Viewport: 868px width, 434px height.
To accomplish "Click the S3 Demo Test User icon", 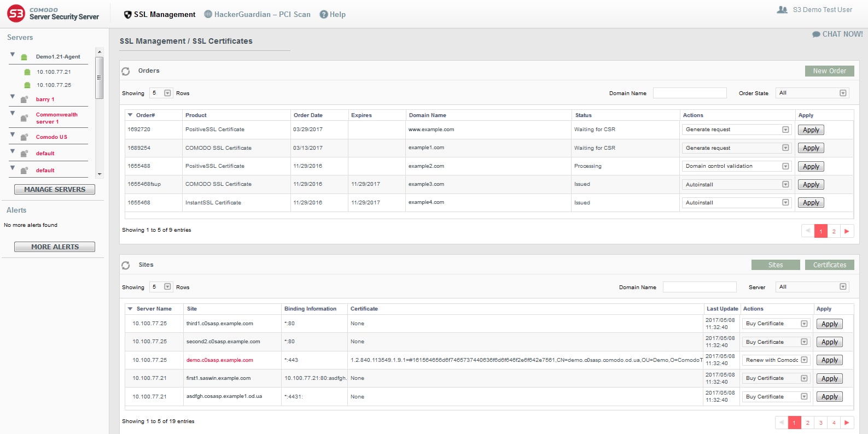I will pos(782,10).
